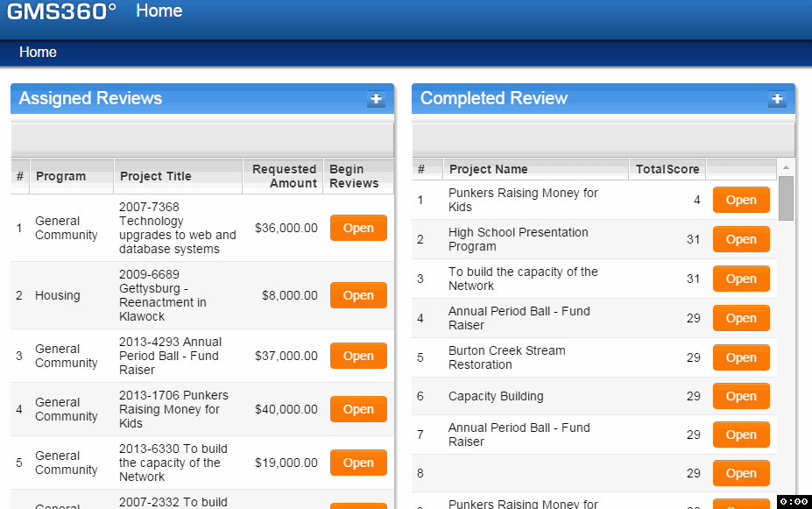Open the Capacity Building completed review

point(741,396)
